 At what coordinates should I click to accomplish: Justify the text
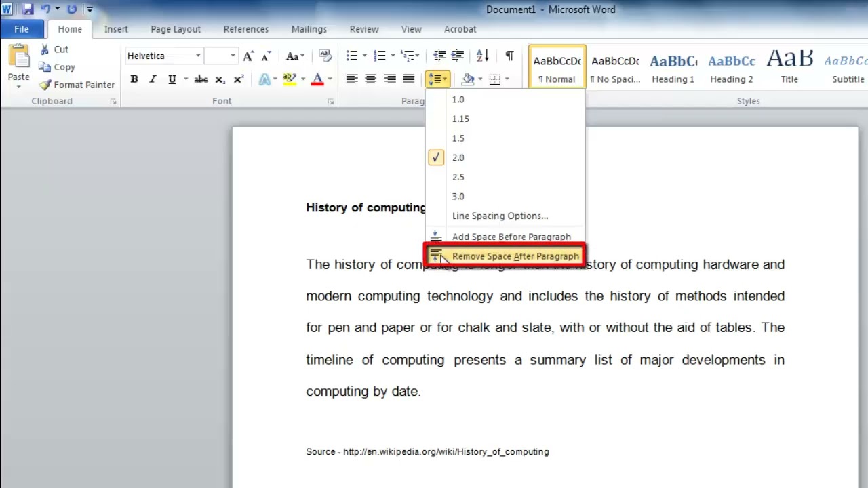pos(408,79)
